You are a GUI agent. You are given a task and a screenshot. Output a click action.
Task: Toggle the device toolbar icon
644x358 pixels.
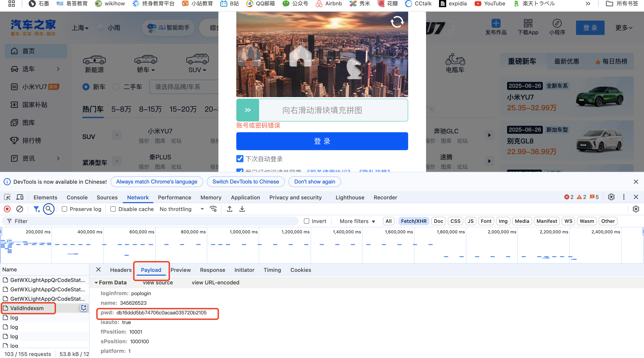20,197
